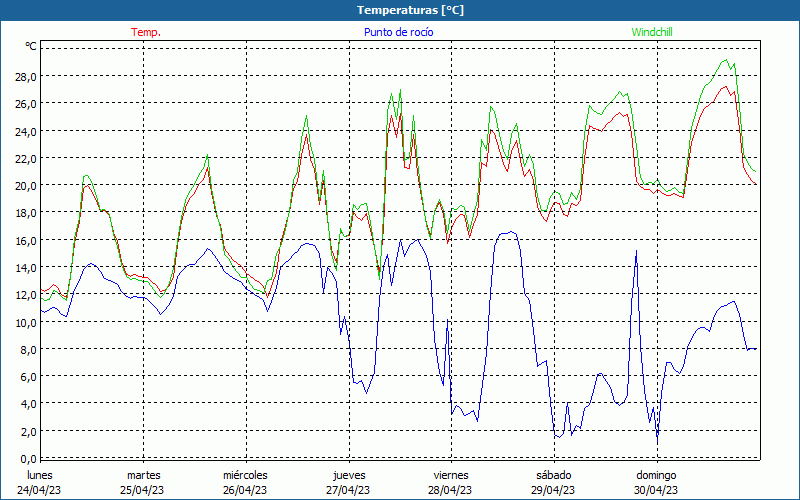Click the '0,0' y-axis value
This screenshot has height=500, width=800.
(29, 459)
